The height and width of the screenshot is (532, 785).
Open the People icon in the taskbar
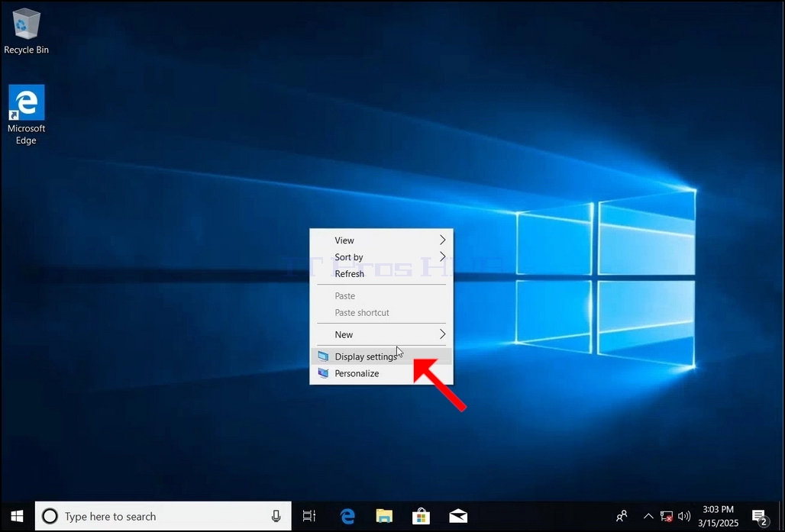[622, 516]
